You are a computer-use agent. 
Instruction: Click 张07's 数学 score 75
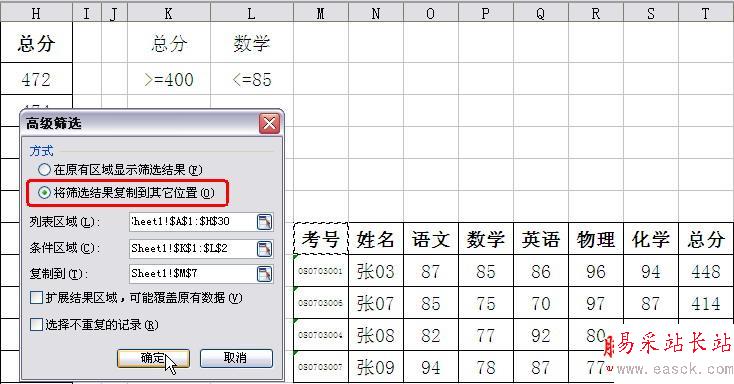[x=486, y=303]
